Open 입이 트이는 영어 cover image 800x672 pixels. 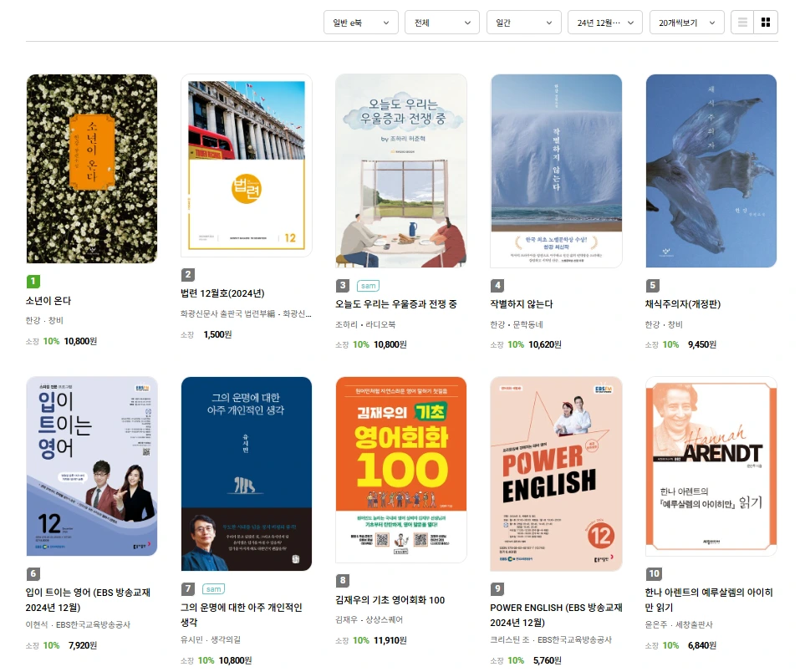pyautogui.click(x=92, y=466)
